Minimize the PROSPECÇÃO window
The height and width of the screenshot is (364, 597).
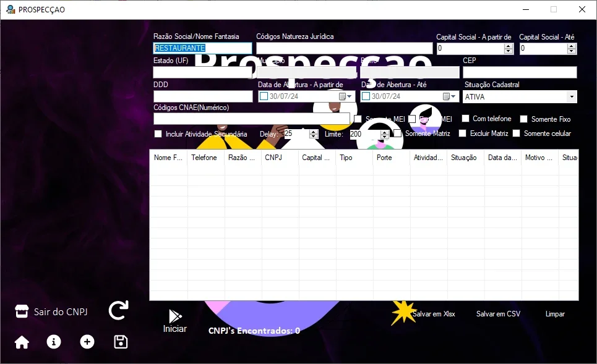coord(526,9)
